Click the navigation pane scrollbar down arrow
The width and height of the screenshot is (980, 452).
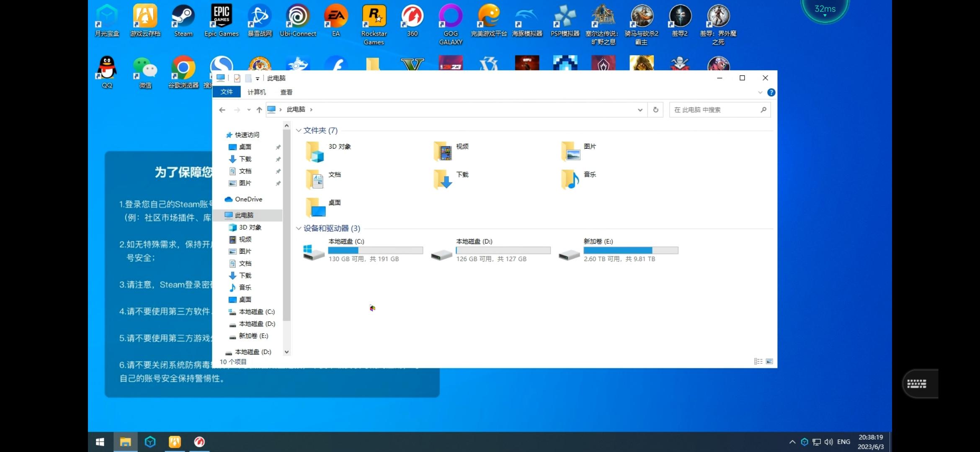[x=286, y=352]
